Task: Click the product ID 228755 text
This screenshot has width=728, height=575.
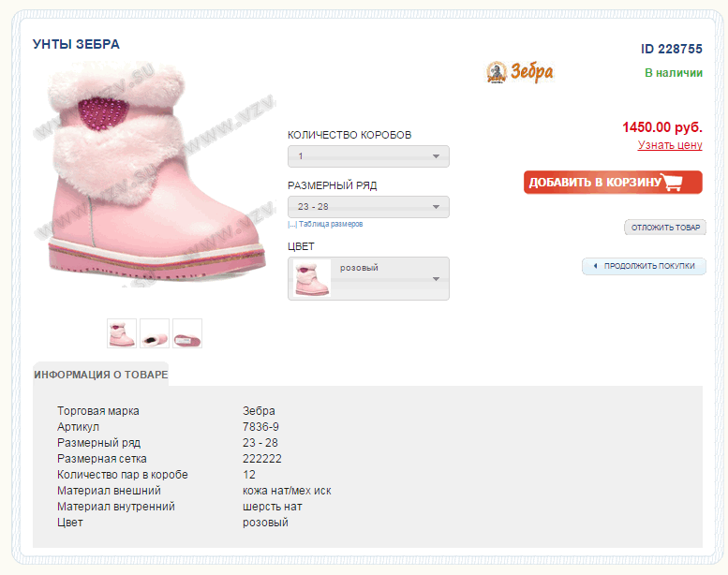Action: point(672,49)
